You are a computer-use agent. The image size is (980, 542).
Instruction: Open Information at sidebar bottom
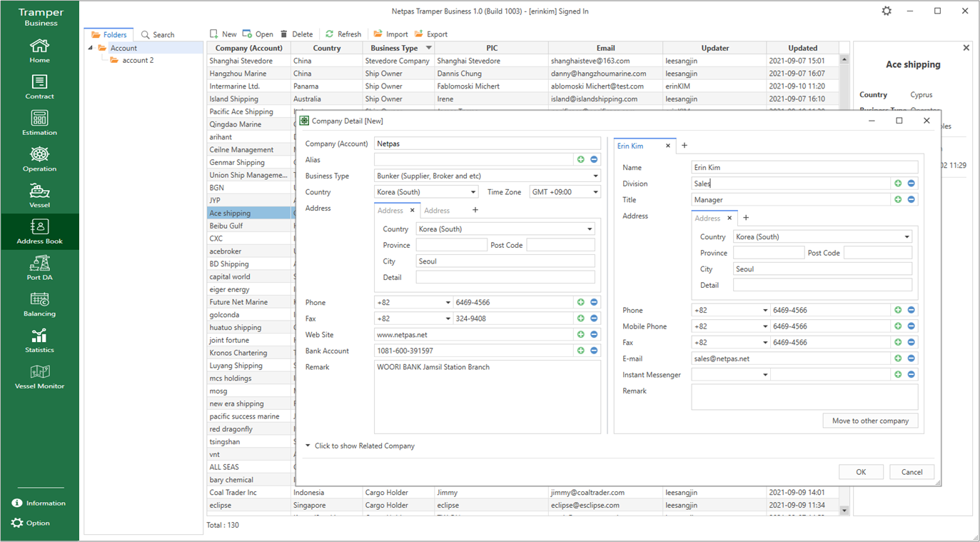pyautogui.click(x=39, y=503)
